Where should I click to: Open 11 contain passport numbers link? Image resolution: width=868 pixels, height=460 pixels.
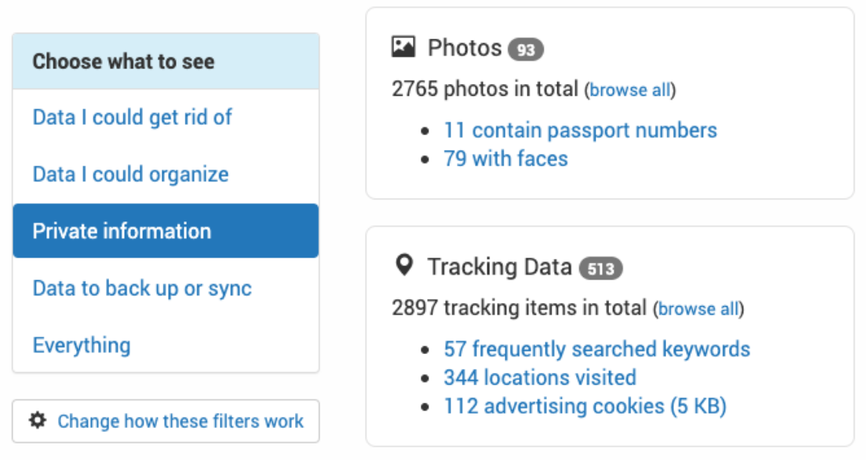pyautogui.click(x=580, y=130)
